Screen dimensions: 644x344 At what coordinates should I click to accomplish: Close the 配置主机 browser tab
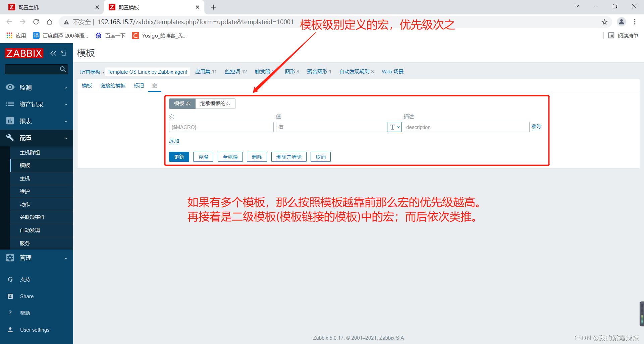pyautogui.click(x=97, y=7)
